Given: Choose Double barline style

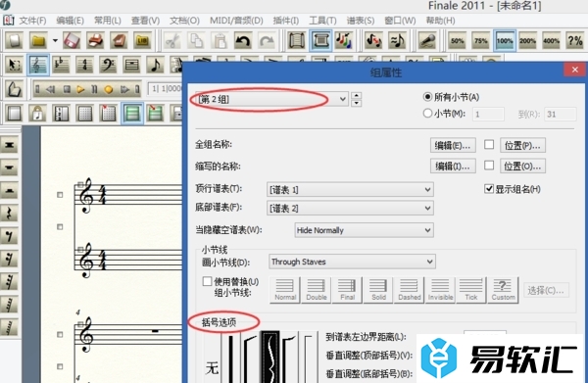Looking at the screenshot, I should tap(317, 290).
